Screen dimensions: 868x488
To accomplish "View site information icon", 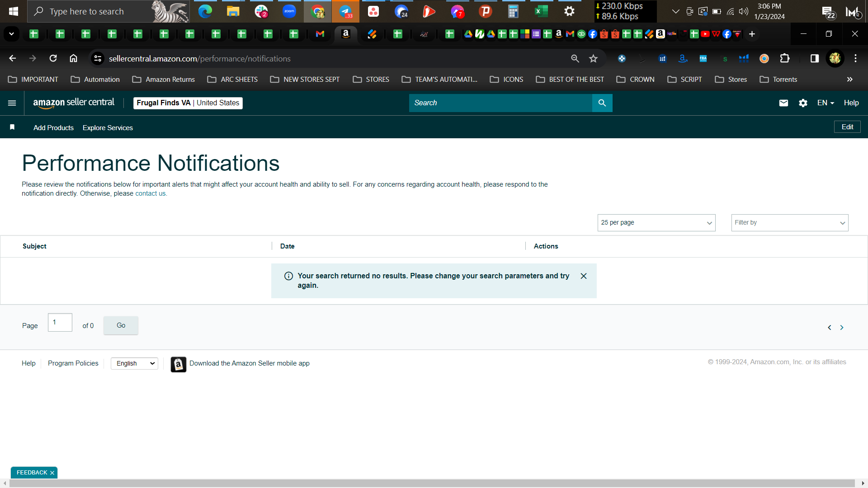I will tap(97, 58).
